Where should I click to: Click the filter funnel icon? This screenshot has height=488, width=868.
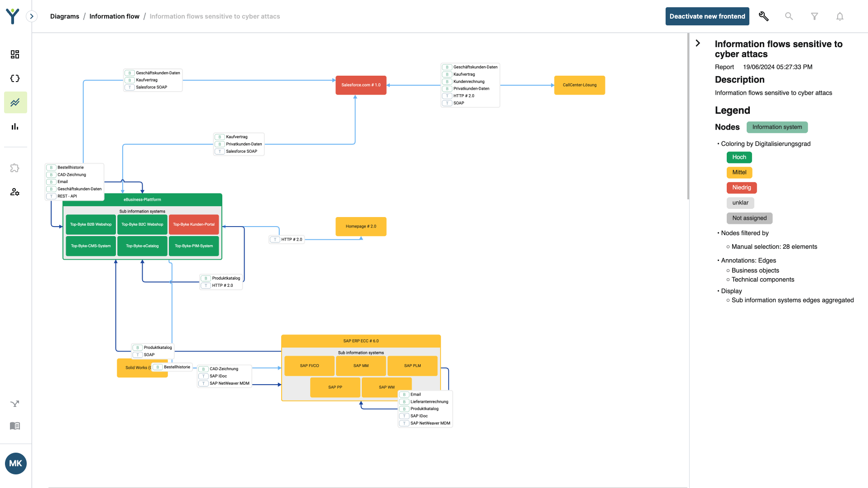(814, 16)
